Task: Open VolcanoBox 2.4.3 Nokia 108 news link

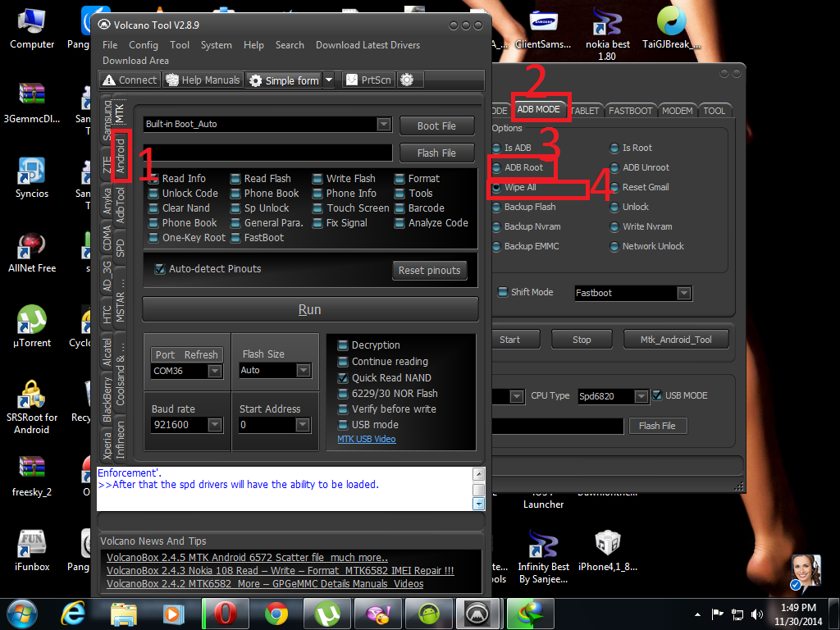Action: click(281, 571)
